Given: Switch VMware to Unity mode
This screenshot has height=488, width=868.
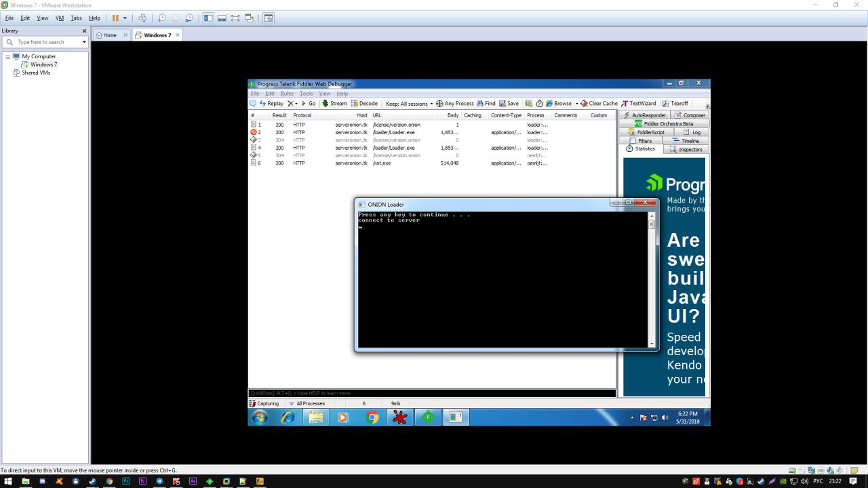Looking at the screenshot, I should 249,18.
